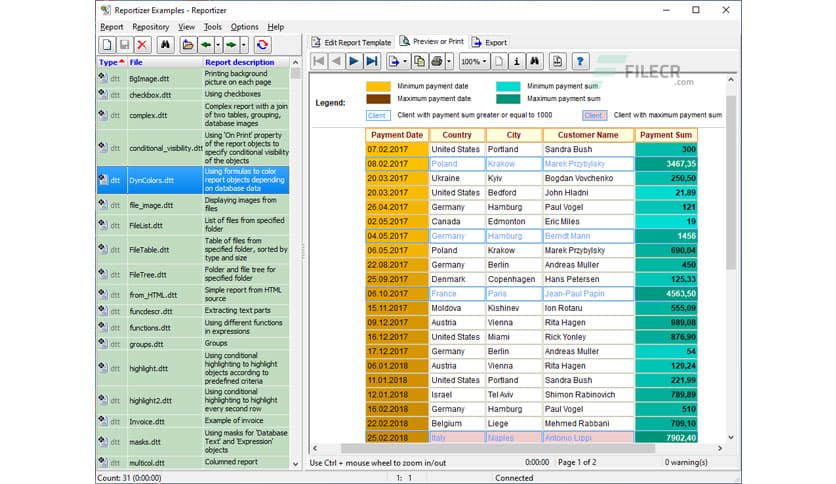Click the binoculars find icon in left toolbar
The image size is (836, 484).
[x=165, y=45]
